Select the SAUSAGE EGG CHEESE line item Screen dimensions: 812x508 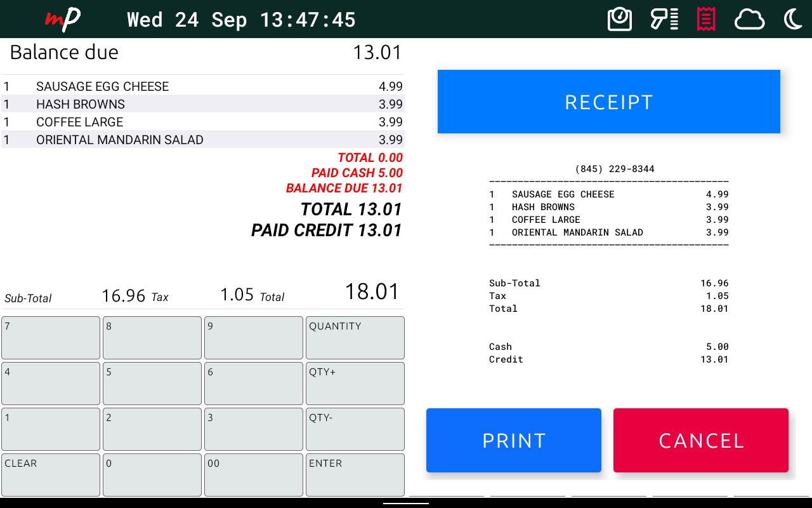[x=203, y=86]
